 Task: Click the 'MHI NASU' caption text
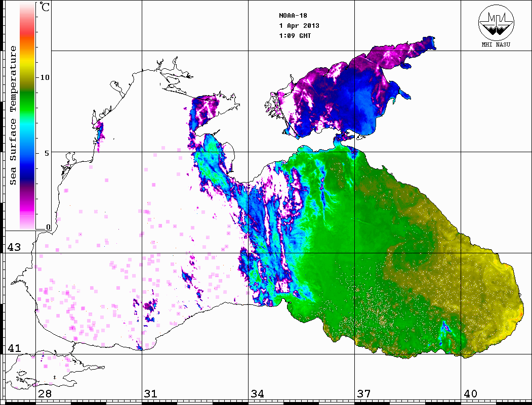pyautogui.click(x=496, y=44)
